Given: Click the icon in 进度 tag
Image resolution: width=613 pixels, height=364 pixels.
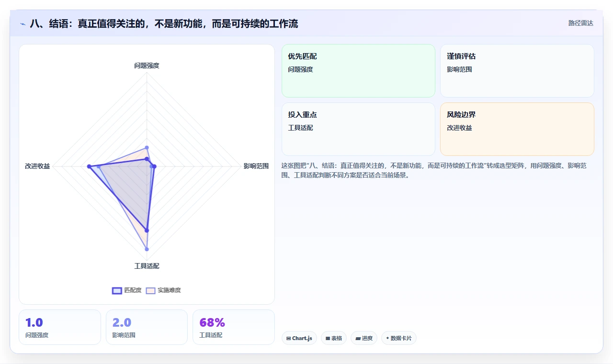Looking at the screenshot, I should coord(358,338).
